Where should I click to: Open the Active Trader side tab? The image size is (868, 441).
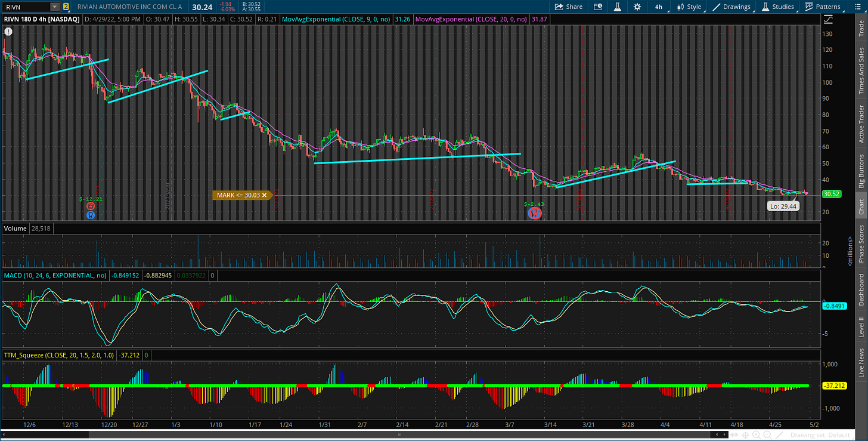861,124
